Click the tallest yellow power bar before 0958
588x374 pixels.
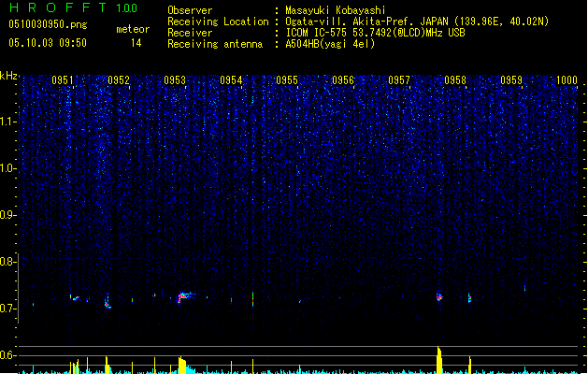point(439,359)
